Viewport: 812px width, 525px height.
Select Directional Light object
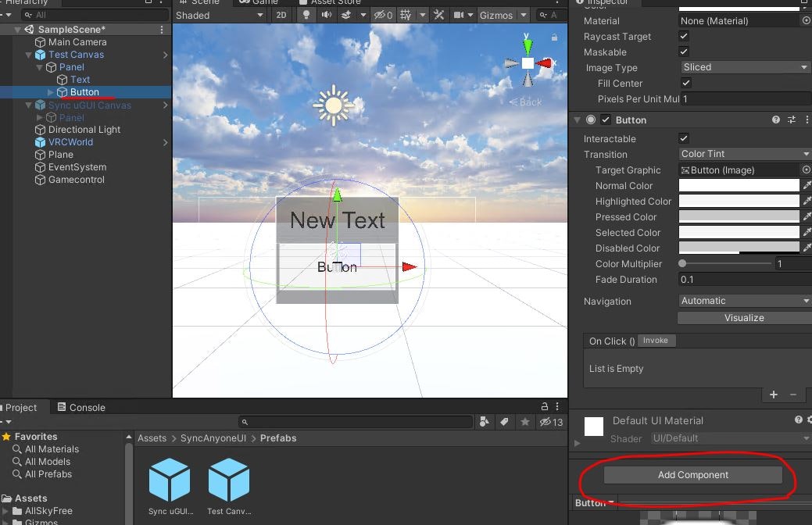84,130
